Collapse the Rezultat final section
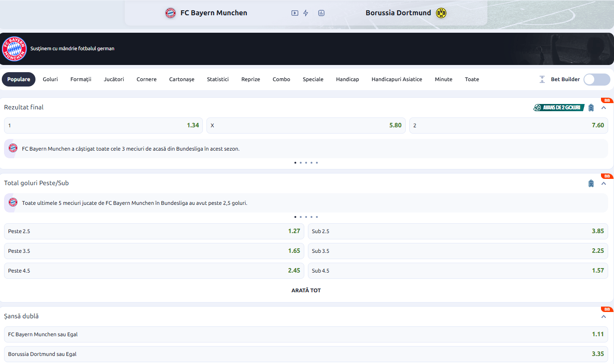 click(604, 108)
